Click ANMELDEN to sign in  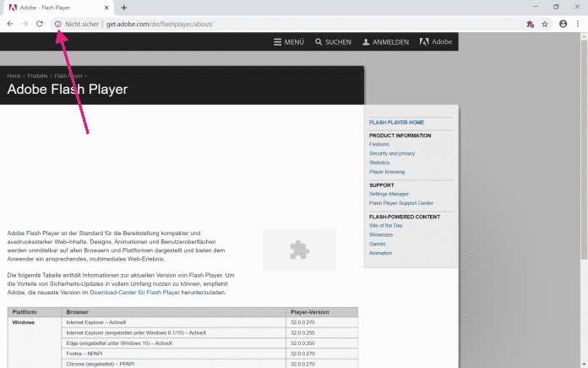tap(384, 41)
